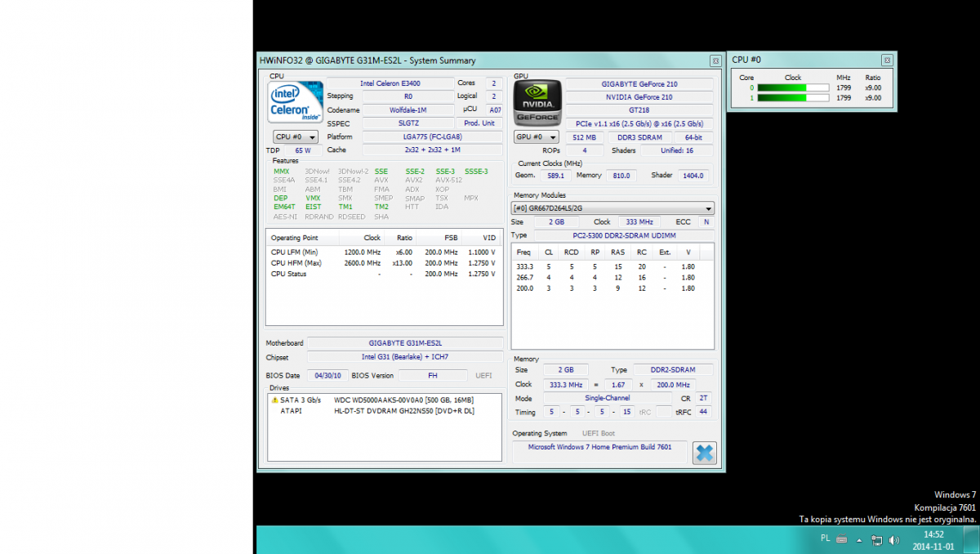Select the 266.7 frequency timing row
This screenshot has height=554, width=980.
612,277
